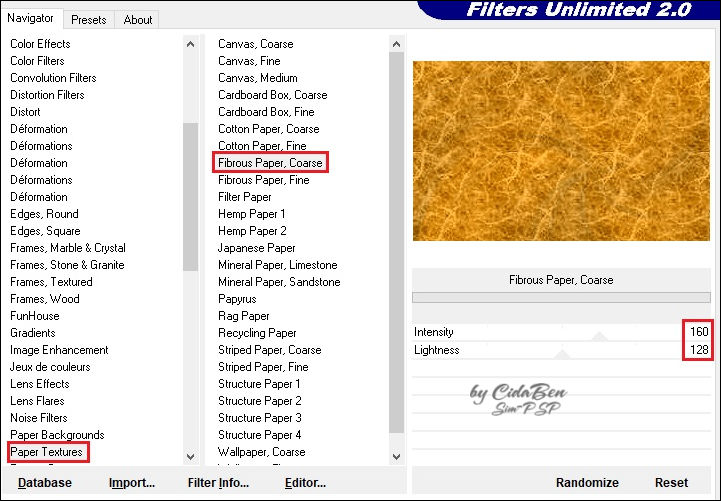Switch to the Presets tab
The image size is (721, 501).
click(89, 19)
